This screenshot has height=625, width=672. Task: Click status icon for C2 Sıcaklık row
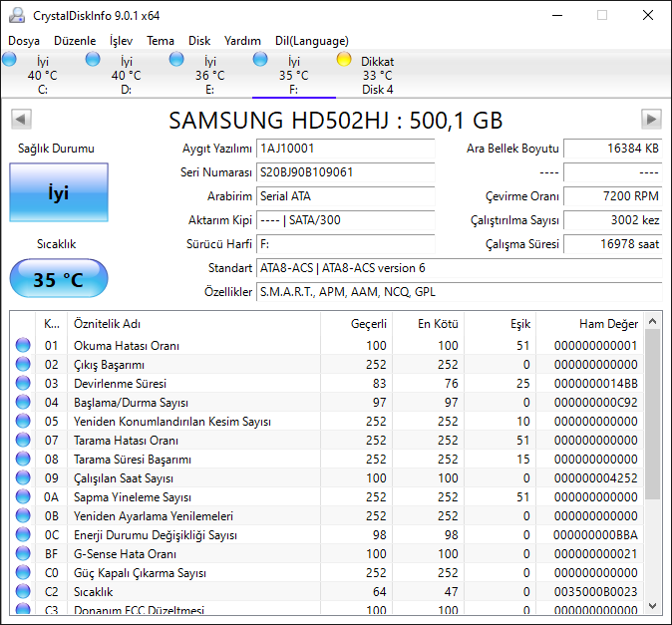(x=23, y=591)
